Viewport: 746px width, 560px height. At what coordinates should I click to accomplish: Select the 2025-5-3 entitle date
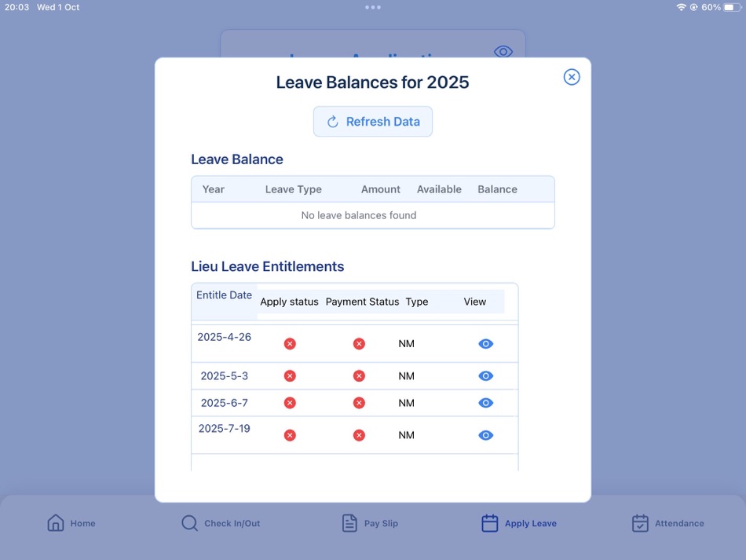click(224, 376)
